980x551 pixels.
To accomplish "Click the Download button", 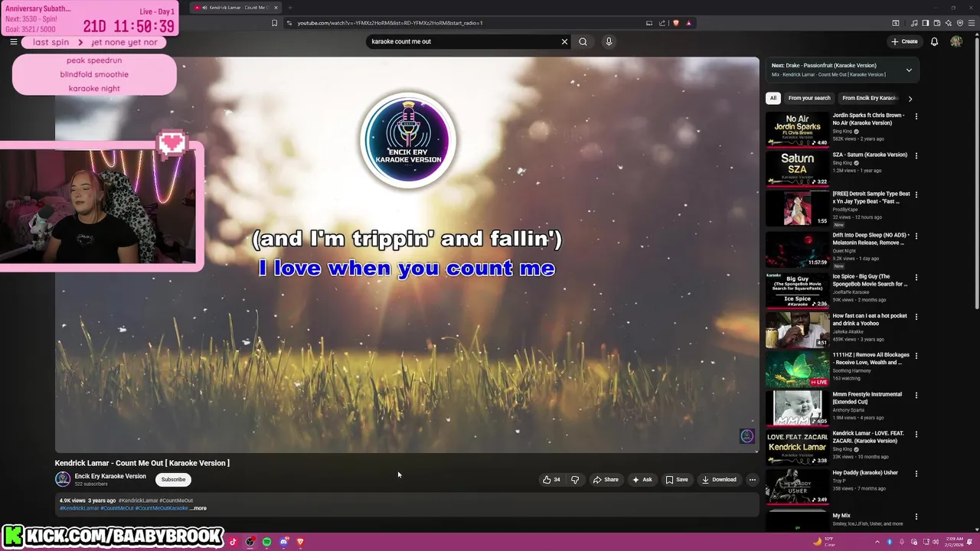I will (719, 480).
